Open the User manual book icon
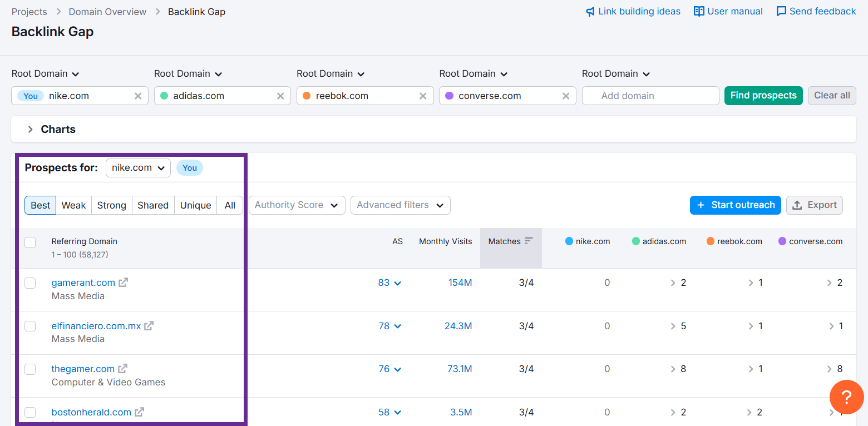The image size is (868, 426). [699, 12]
